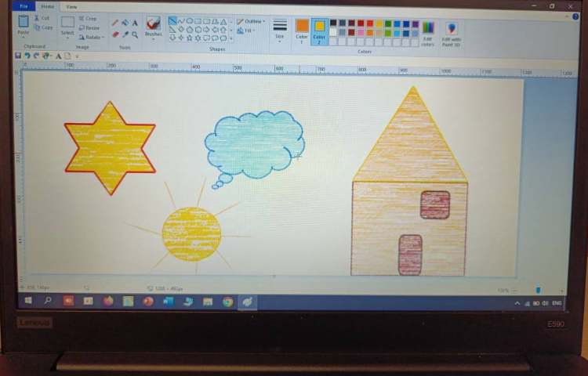This screenshot has width=588, height=376.
Task: Open the Size dropdown
Action: [x=280, y=30]
